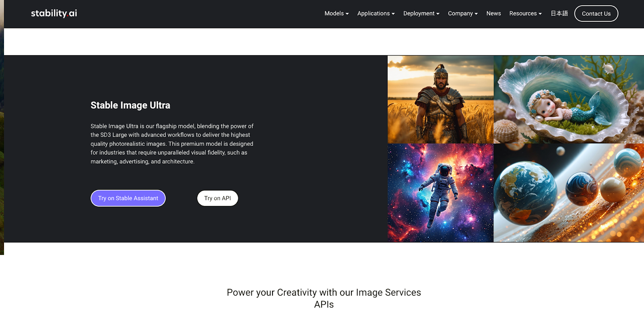Click the caret arrow beside Models
Image resolution: width=644 pixels, height=315 pixels.
[x=347, y=14]
